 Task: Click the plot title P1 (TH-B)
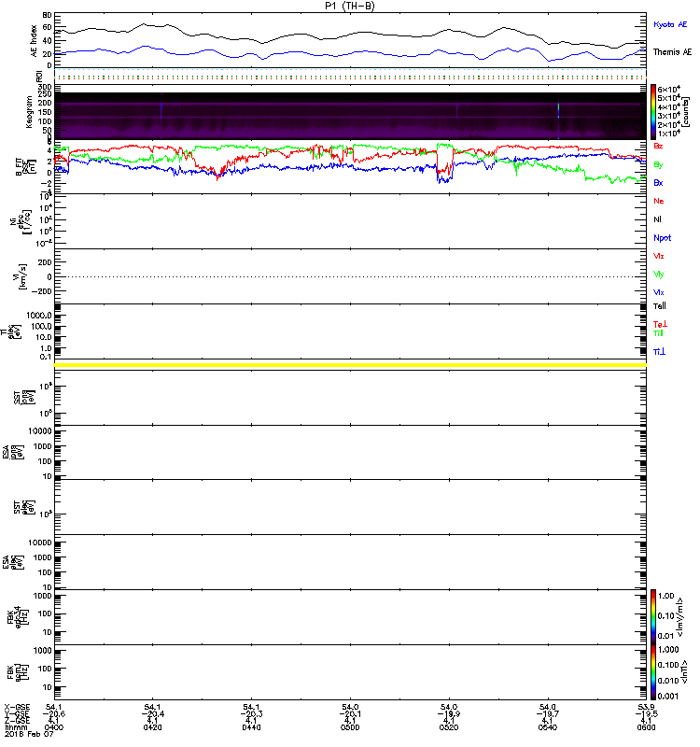coord(349,6)
